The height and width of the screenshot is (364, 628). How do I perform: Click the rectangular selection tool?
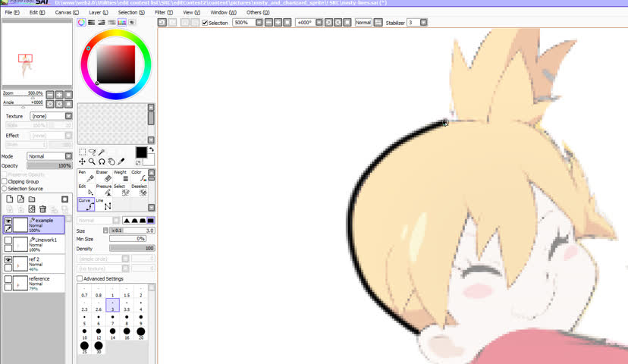[x=82, y=152]
